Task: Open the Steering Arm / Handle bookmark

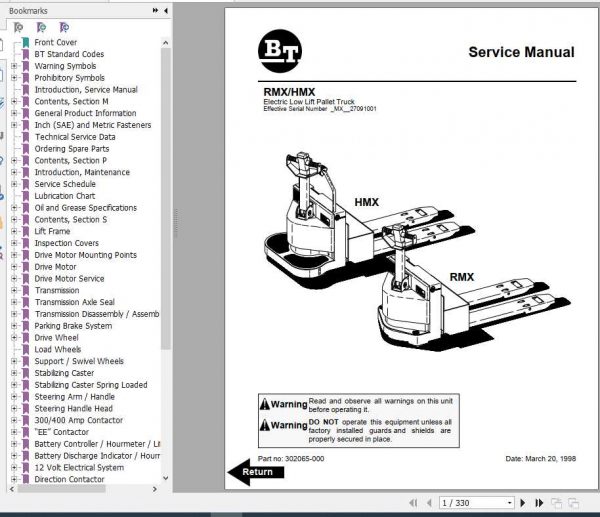Action: tap(74, 397)
